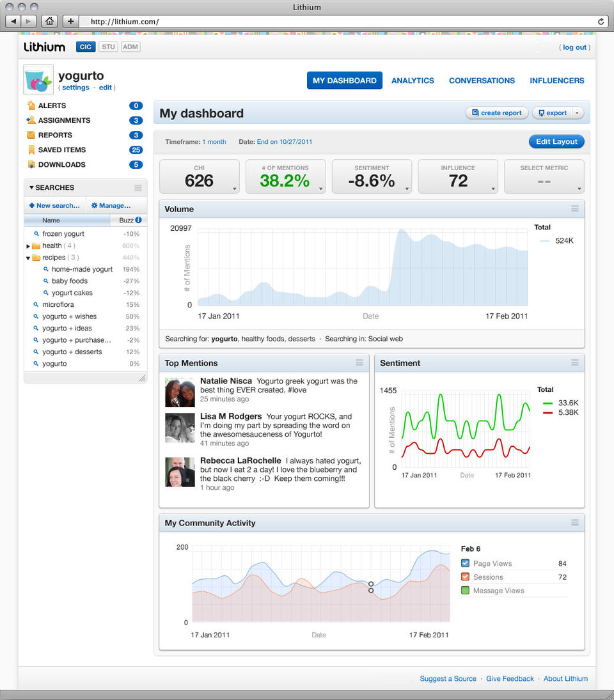
Task: Click magnifier icon beside microflora
Action: point(36,304)
